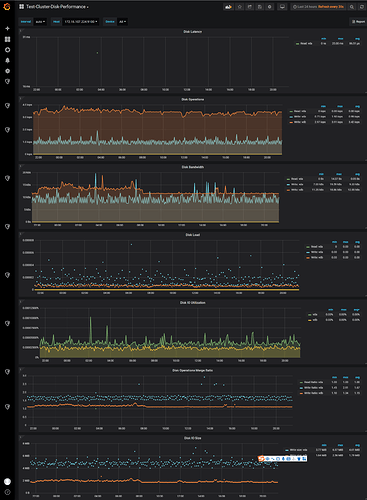367x500 pixels.
Task: Sort Disk IO Size legend by min column
Action: coord(324,445)
